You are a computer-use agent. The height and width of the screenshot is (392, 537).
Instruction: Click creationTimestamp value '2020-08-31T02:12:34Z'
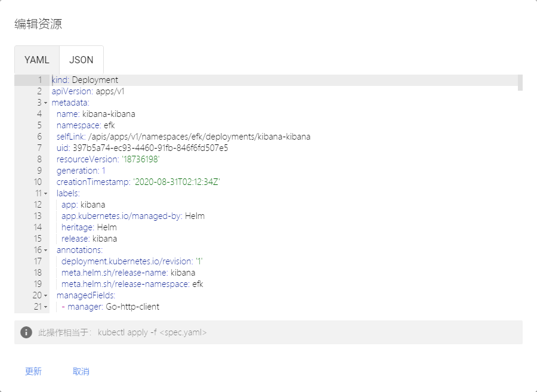pyautogui.click(x=177, y=182)
